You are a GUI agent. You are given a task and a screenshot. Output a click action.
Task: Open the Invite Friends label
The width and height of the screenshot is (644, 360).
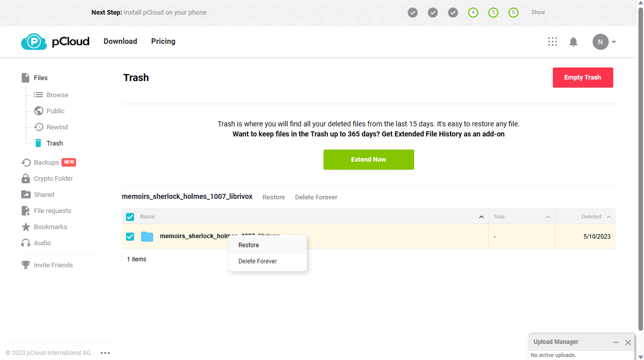point(53,265)
